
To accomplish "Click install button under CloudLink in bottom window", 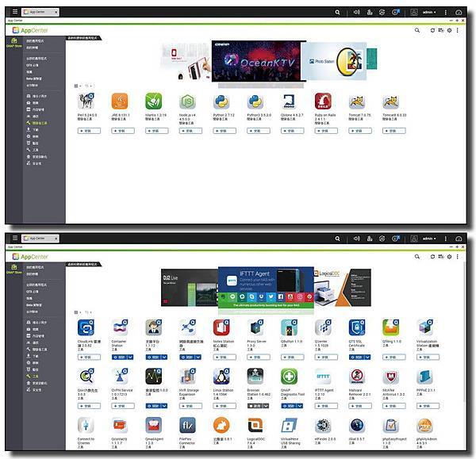I will pyautogui.click(x=89, y=358).
